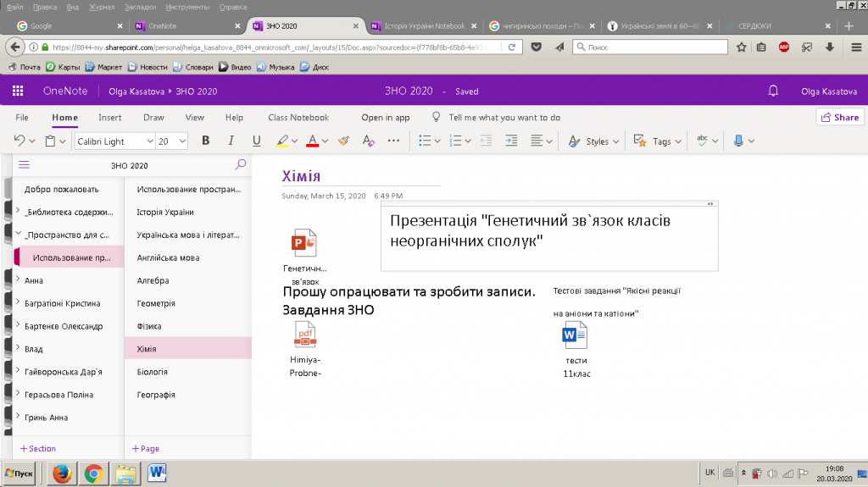The width and height of the screenshot is (868, 487).
Task: Add a new page with + Page
Action: 146,448
